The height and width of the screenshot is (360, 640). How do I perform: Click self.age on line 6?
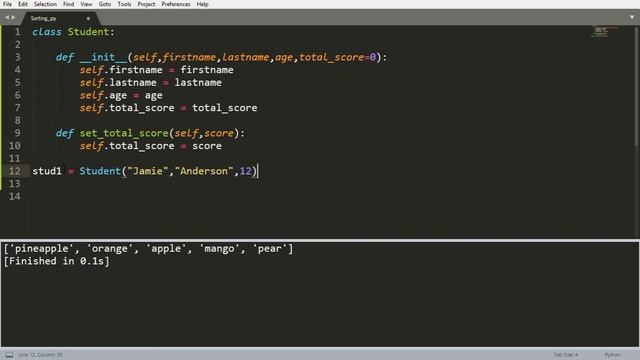(x=103, y=95)
